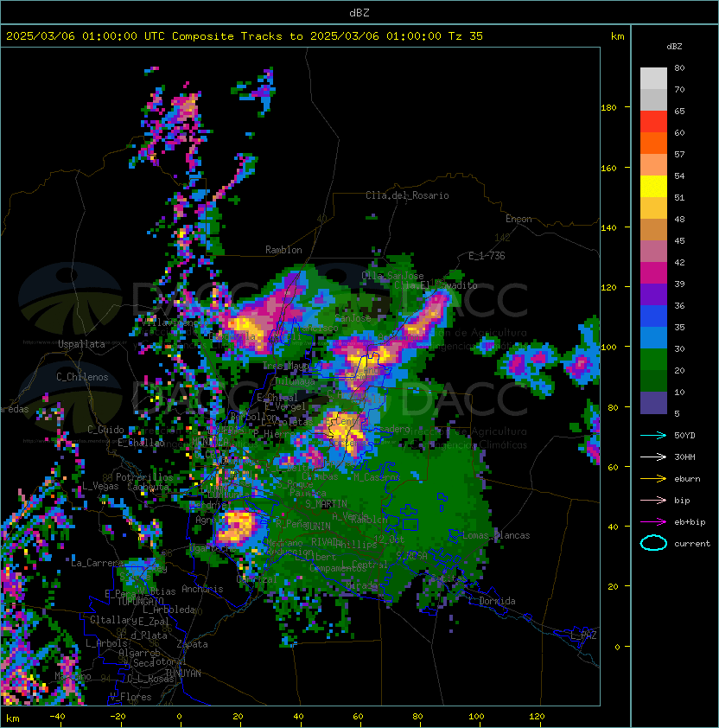
Task: Click the TUPUNGATO map label
Action: tap(140, 602)
